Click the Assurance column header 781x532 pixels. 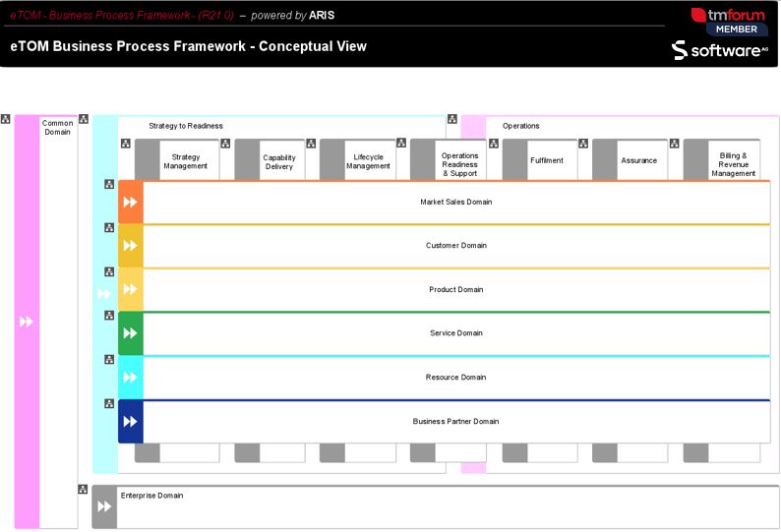click(638, 160)
